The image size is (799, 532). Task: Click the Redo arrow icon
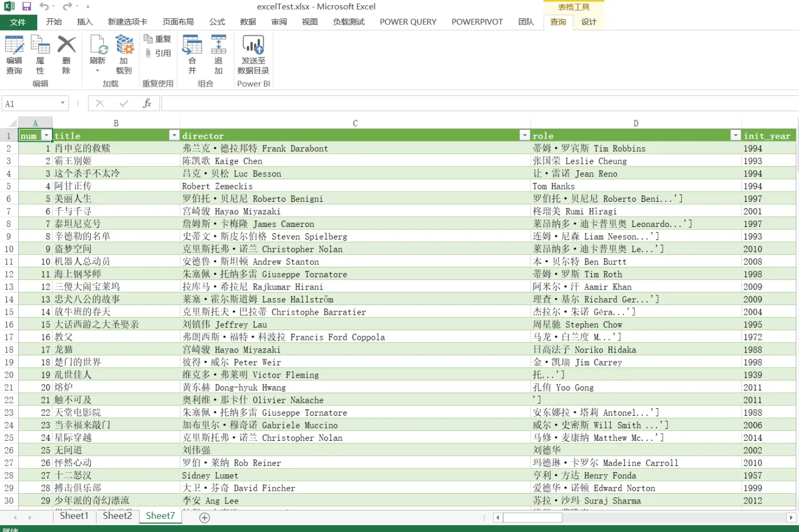point(67,6)
